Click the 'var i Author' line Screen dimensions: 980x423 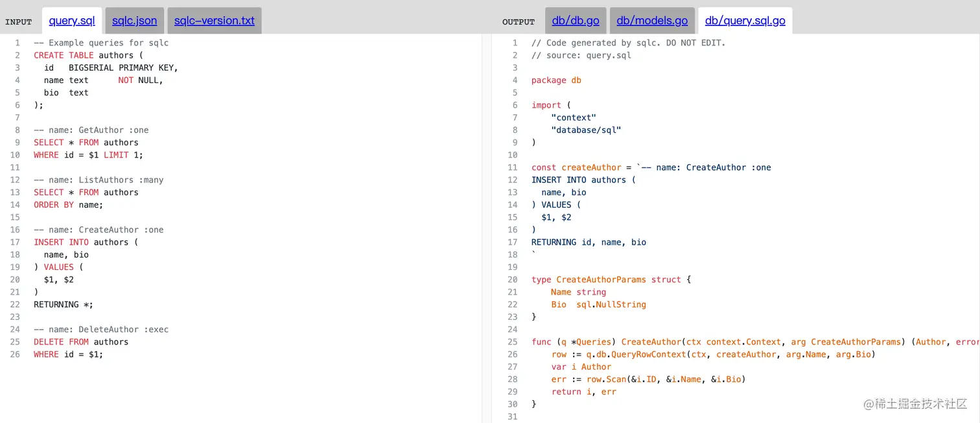pos(581,367)
